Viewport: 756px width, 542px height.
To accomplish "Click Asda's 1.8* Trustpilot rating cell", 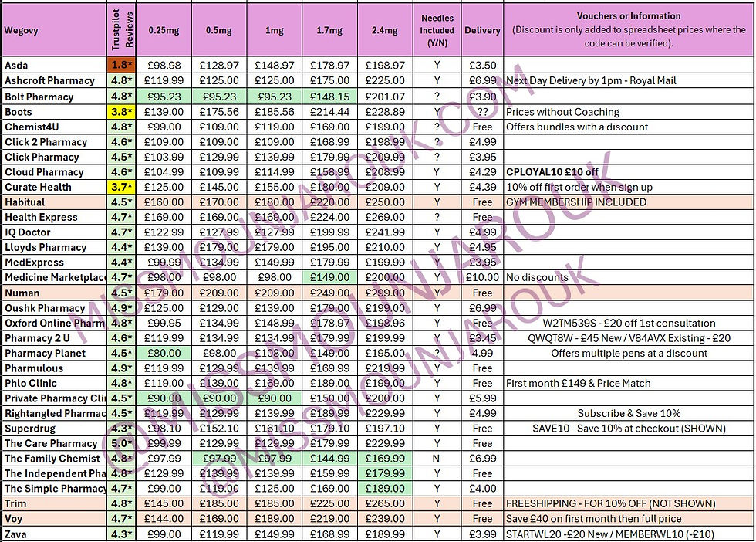I will click(x=122, y=65).
